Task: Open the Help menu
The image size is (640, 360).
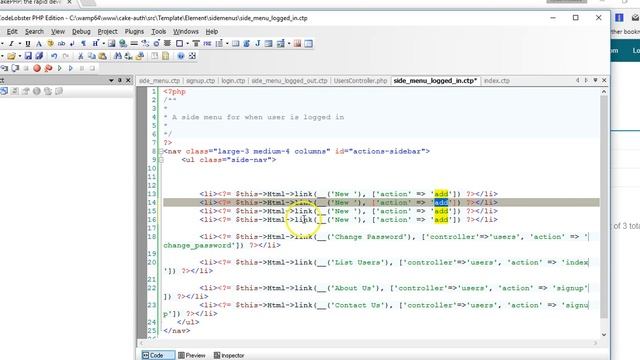Action: point(211,31)
